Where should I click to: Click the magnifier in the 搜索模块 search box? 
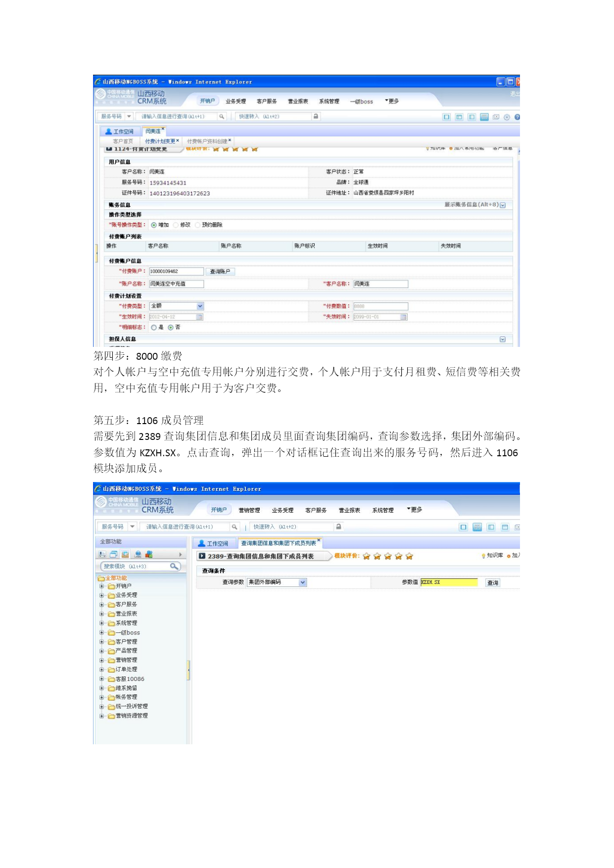coord(174,566)
